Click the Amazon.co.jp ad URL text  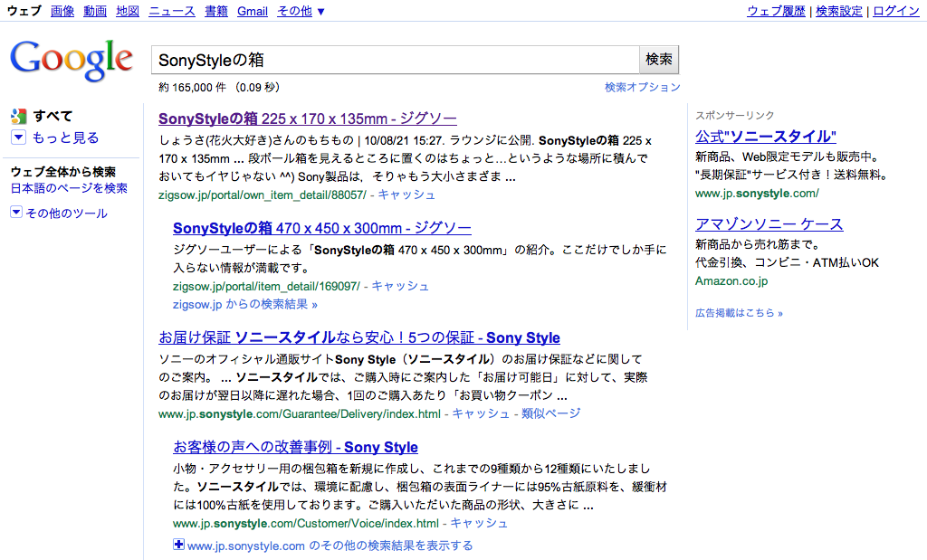[x=731, y=281]
